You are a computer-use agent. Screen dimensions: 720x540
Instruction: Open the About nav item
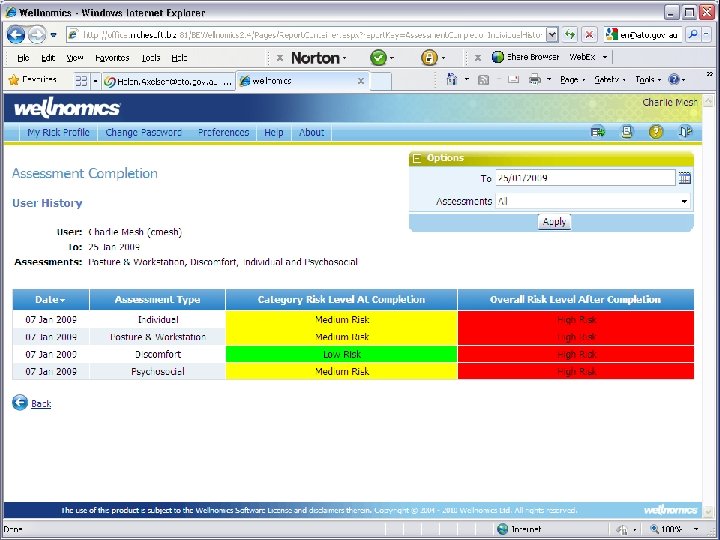[x=311, y=132]
